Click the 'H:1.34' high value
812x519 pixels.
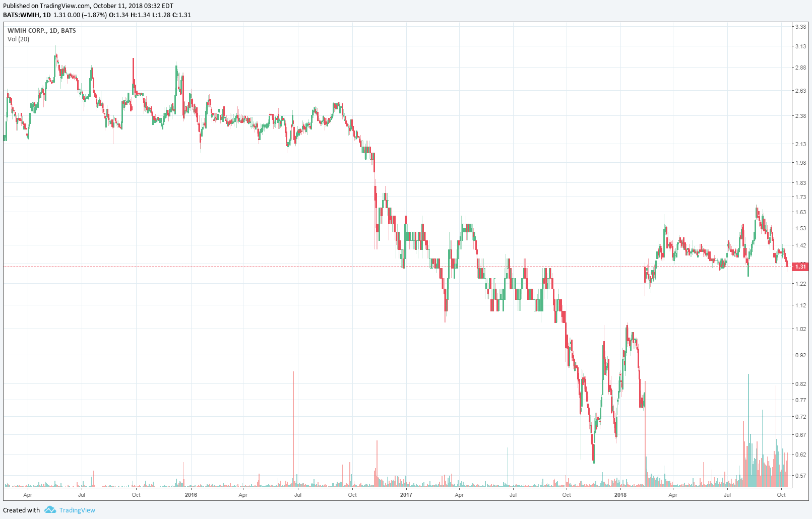(140, 15)
